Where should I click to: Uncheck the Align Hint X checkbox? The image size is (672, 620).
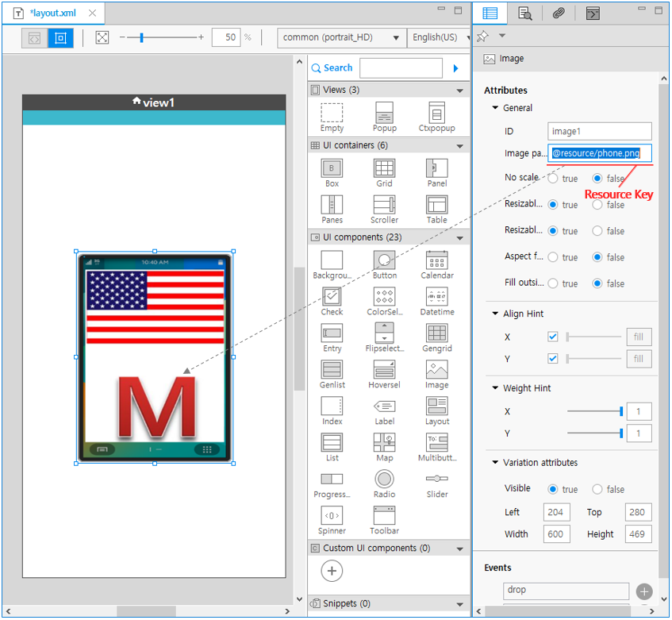553,337
